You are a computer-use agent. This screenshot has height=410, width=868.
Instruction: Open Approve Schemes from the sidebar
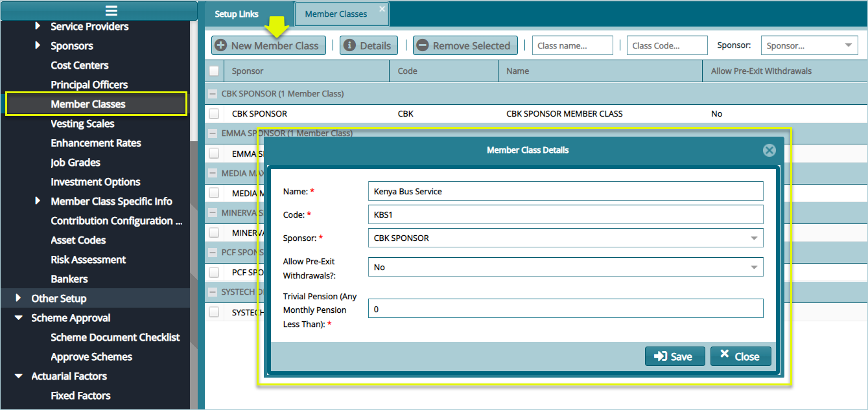91,357
